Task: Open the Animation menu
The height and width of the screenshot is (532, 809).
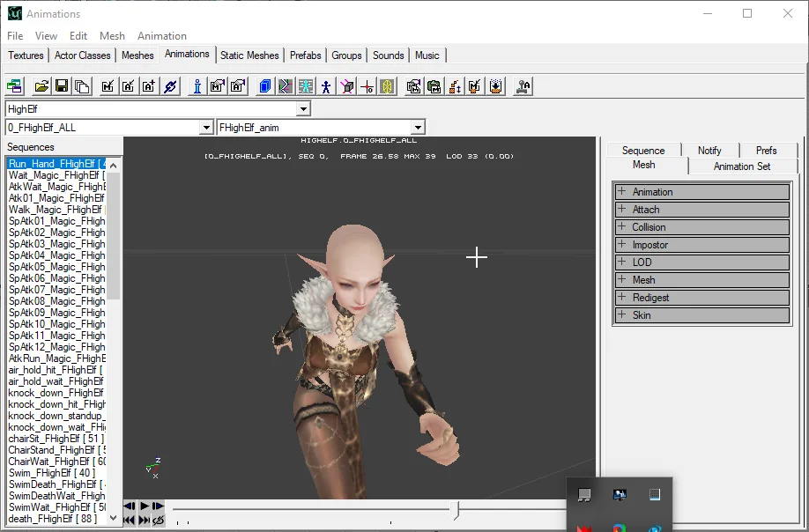Action: point(162,35)
